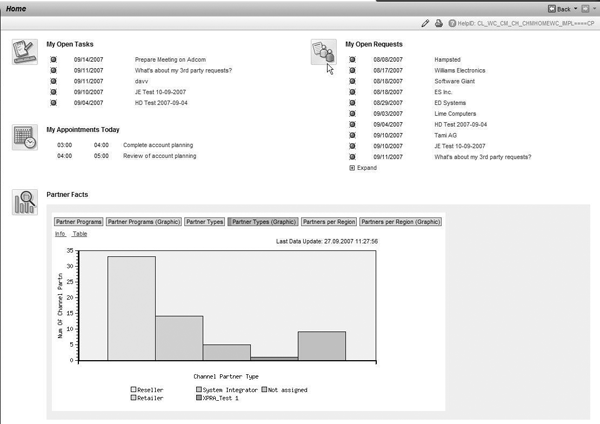Click request icon beside Williams Electronics
Viewport: 600px width, 424px height.
pos(352,70)
